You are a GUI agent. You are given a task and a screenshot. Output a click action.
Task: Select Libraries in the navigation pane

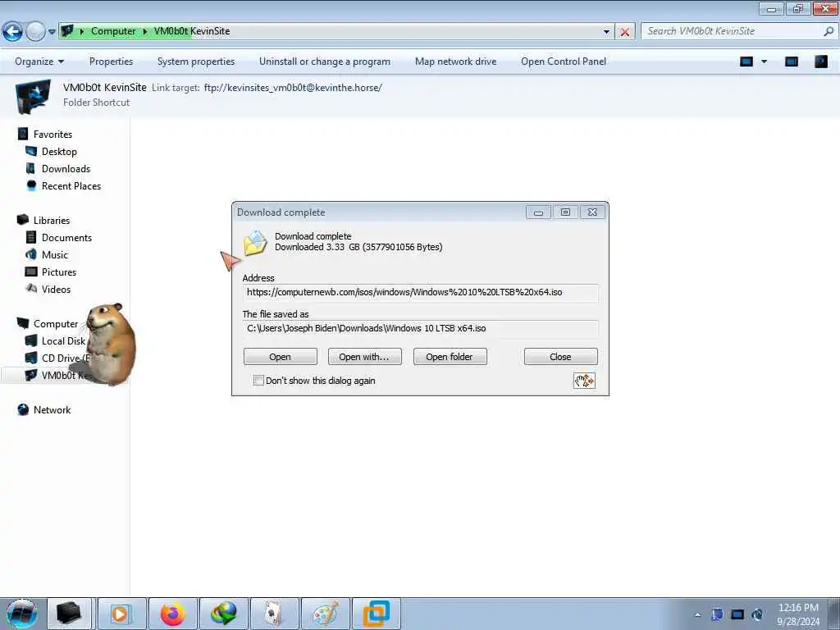(x=52, y=220)
